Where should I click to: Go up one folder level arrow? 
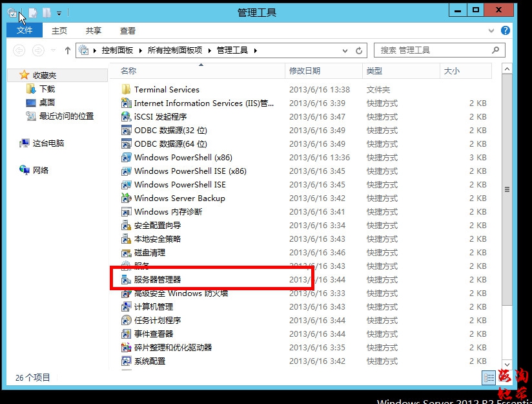coord(68,50)
